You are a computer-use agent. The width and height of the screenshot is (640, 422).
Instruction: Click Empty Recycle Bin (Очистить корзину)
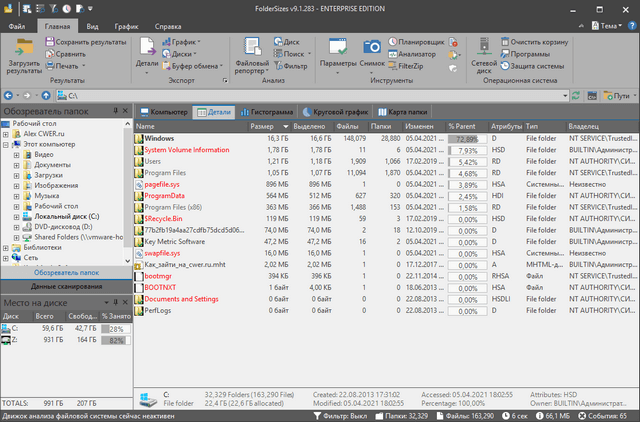(535, 43)
